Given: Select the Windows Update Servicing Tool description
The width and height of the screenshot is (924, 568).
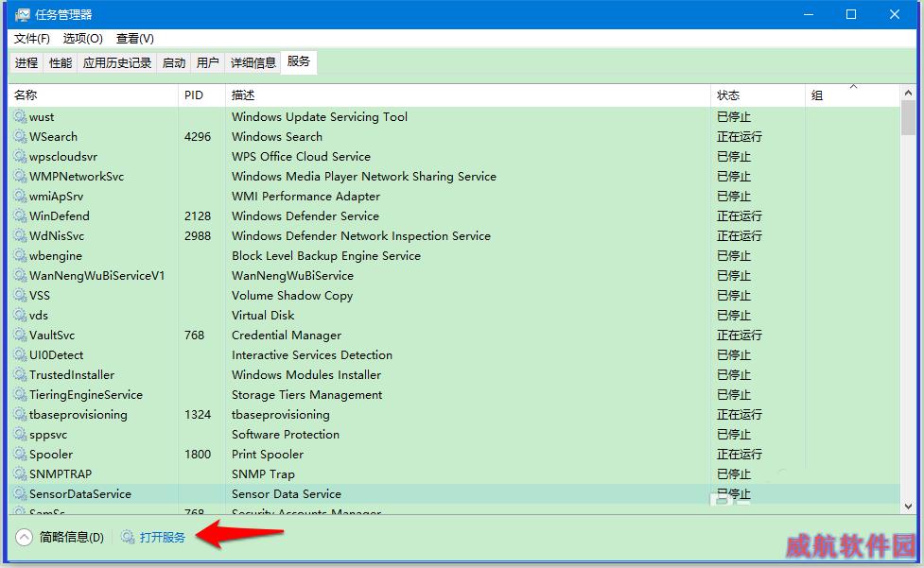Looking at the screenshot, I should pyautogui.click(x=320, y=116).
